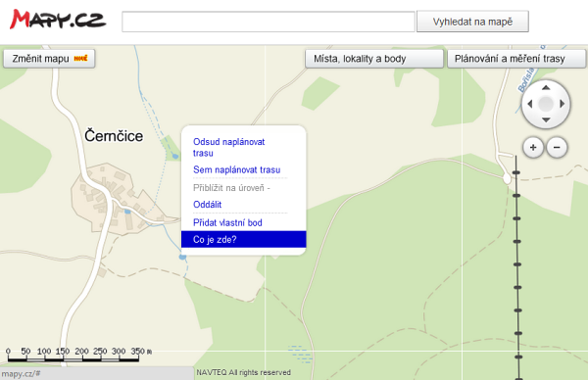
Task: Select 'Odsud naplánovat trasu' menu entry
Action: point(228,147)
